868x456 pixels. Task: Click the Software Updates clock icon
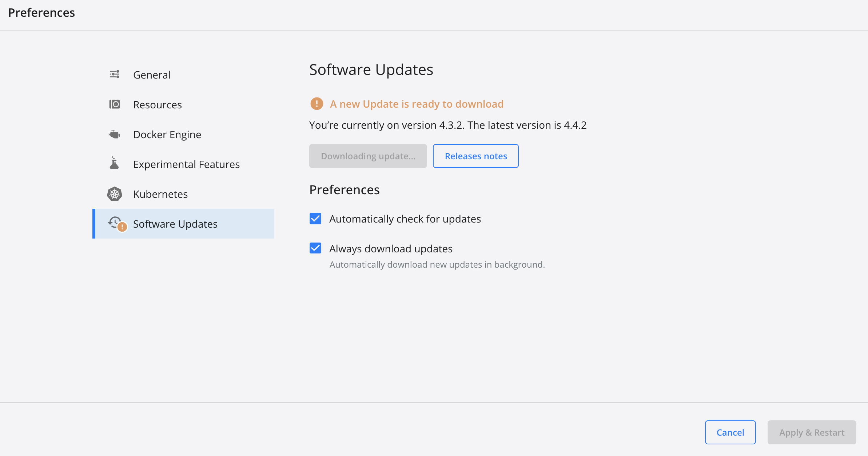[x=114, y=222]
